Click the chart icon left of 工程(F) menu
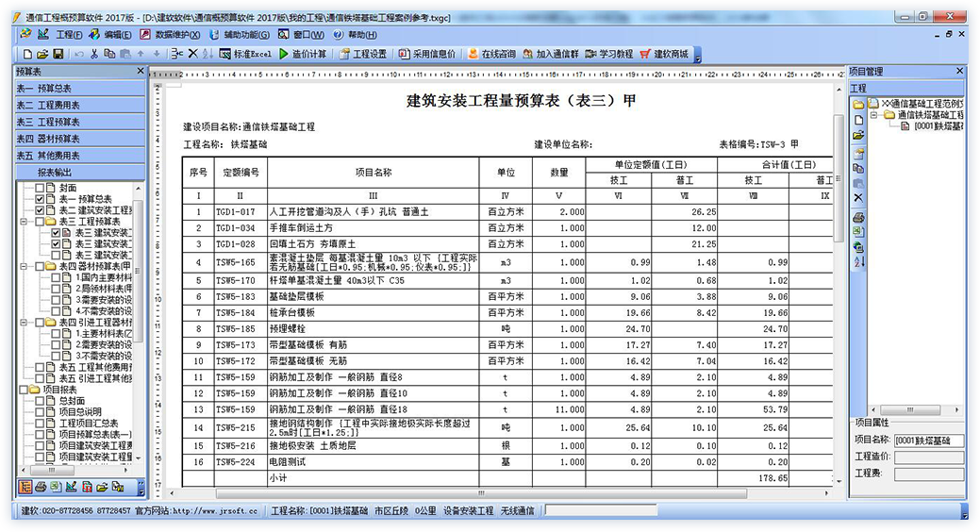The width and height of the screenshot is (980, 532). 42,34
